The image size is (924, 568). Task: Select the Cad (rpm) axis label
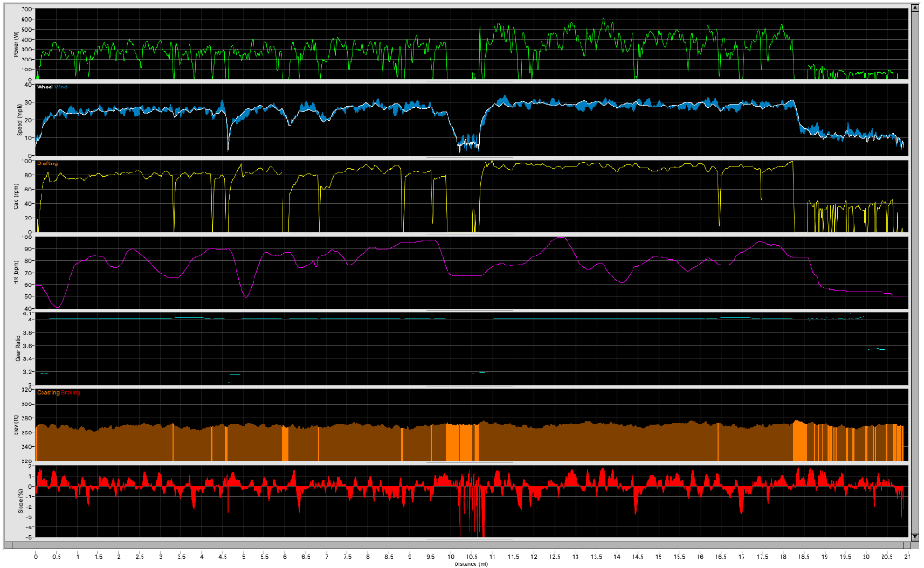point(15,196)
